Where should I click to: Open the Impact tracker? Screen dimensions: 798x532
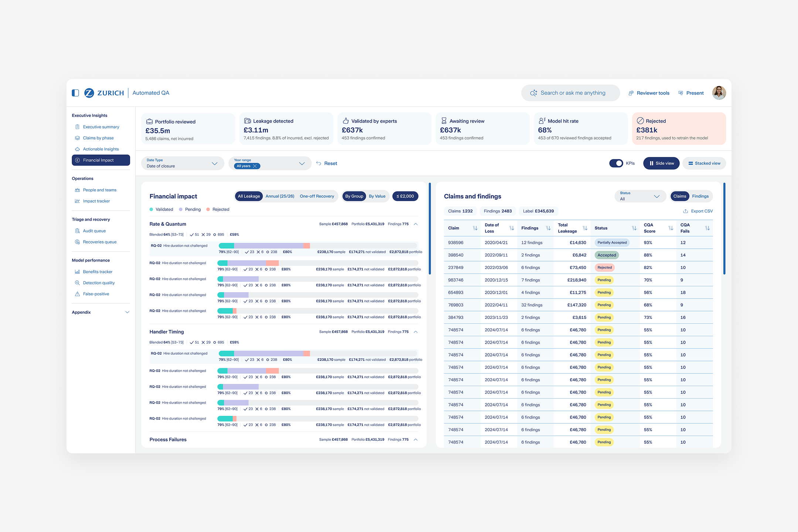[x=96, y=201]
